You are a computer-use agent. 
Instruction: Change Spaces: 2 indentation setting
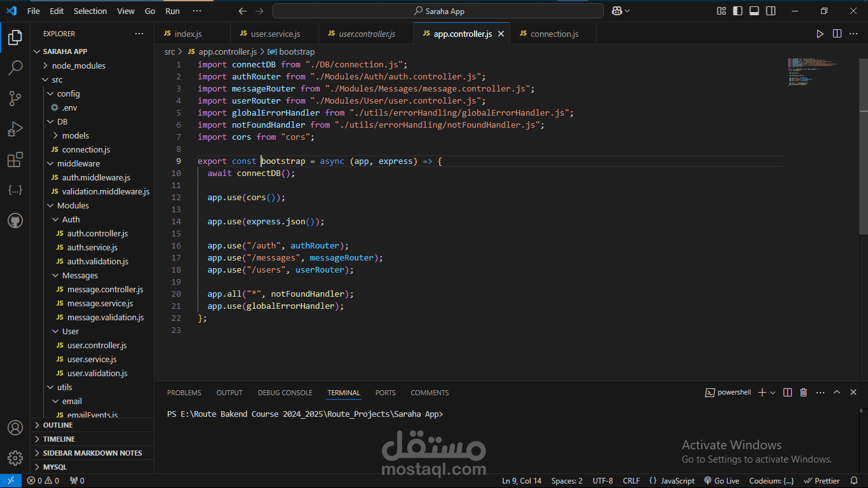[x=567, y=481]
